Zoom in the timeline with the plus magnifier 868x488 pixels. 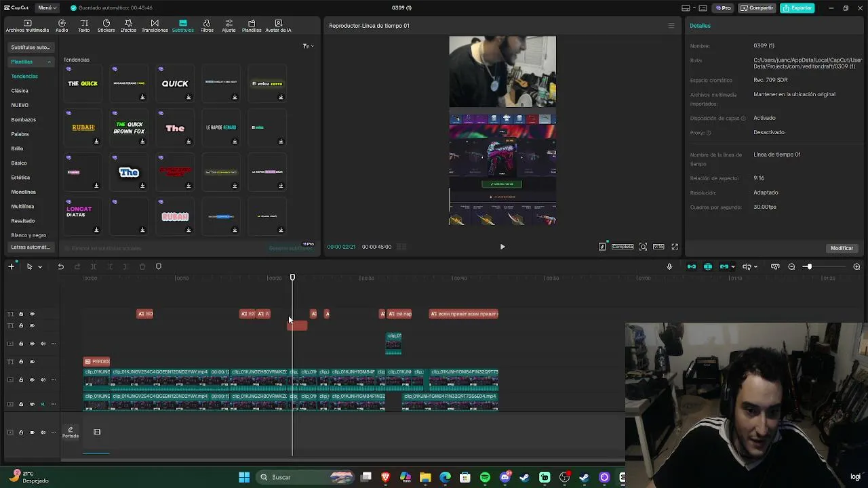pos(856,266)
